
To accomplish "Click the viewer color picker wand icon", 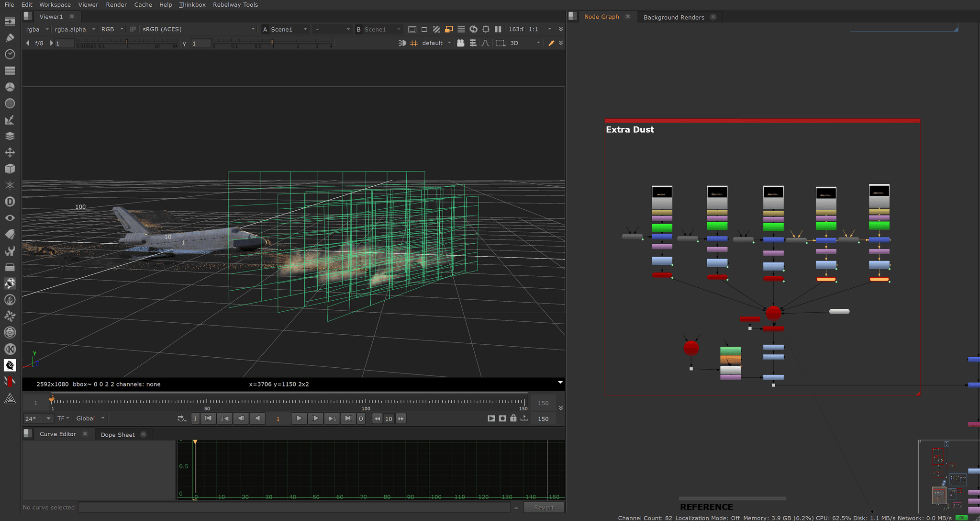I will 551,43.
